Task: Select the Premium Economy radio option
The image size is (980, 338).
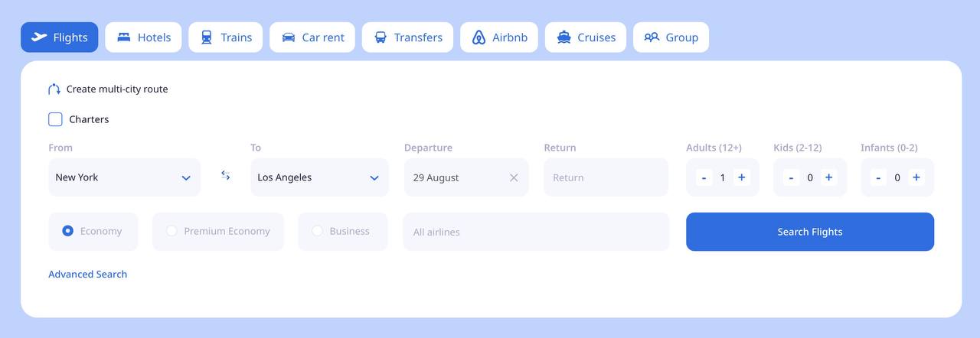Action: click(218, 231)
